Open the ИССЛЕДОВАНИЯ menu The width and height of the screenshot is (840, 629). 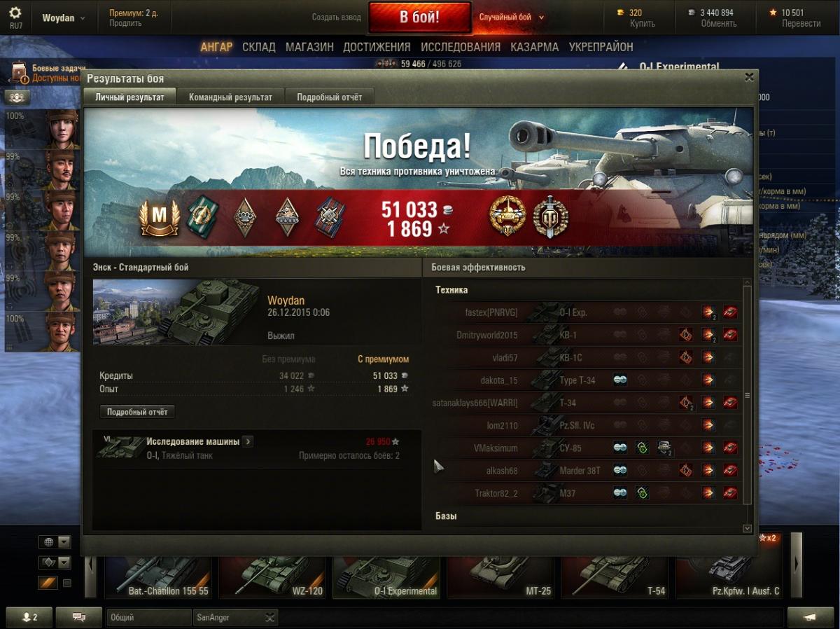click(x=461, y=47)
